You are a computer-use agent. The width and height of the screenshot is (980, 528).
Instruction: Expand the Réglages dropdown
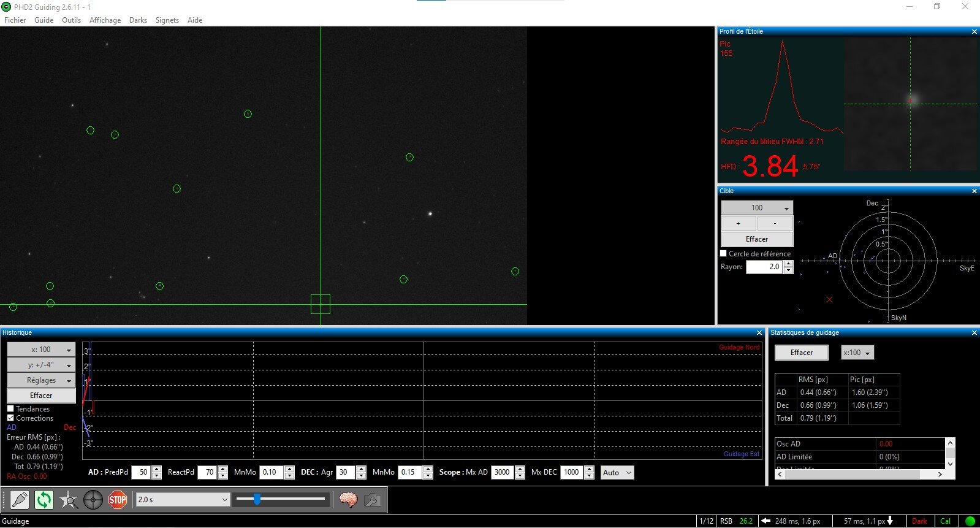[x=41, y=380]
